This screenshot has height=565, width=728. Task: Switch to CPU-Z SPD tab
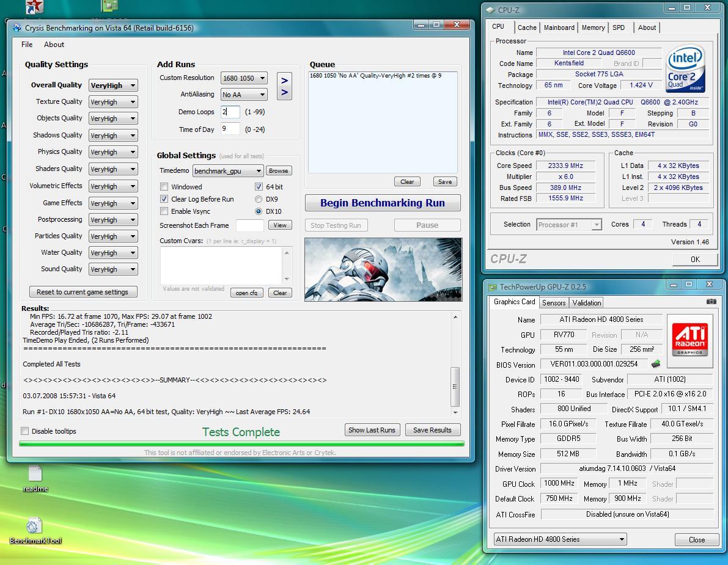point(619,27)
